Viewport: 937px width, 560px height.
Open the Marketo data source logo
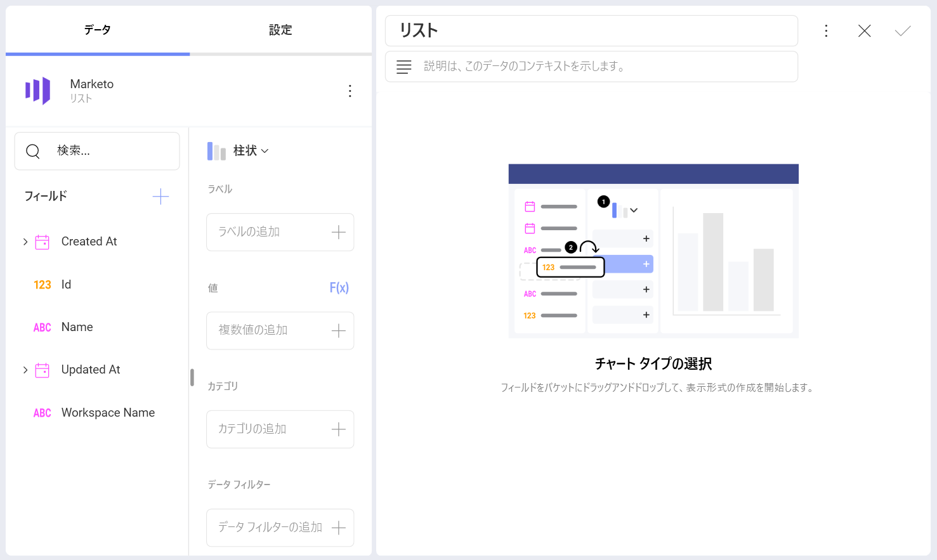click(x=37, y=91)
